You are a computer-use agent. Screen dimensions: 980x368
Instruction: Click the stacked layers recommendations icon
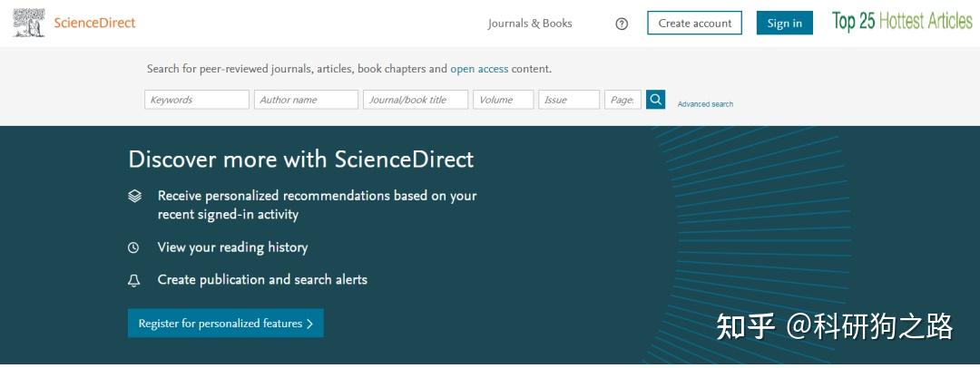tap(134, 196)
